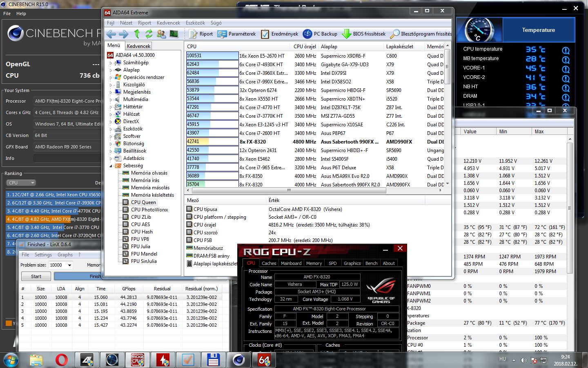Click alert icon next to NB HT

(566, 88)
